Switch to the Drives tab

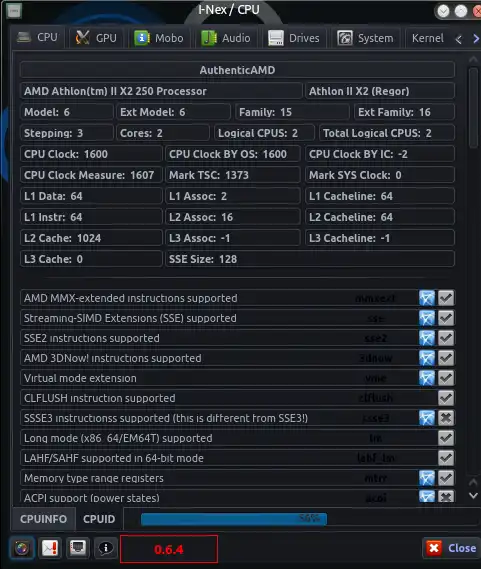(x=294, y=38)
